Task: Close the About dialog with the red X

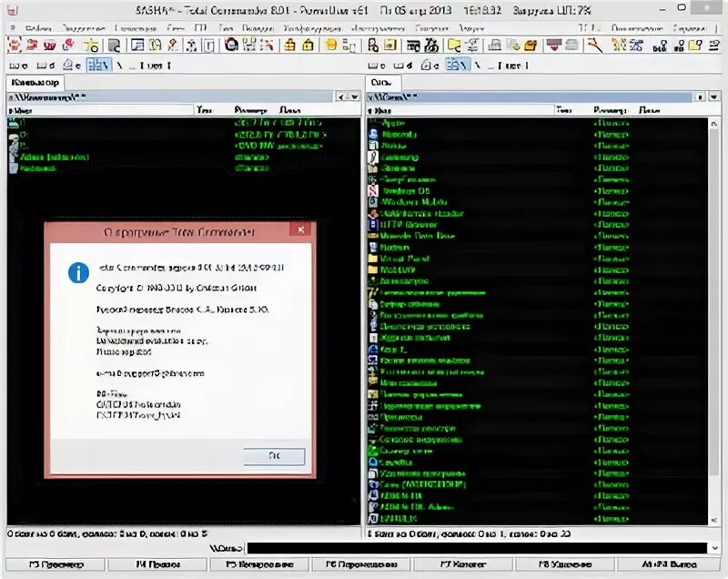Action: 301,229
